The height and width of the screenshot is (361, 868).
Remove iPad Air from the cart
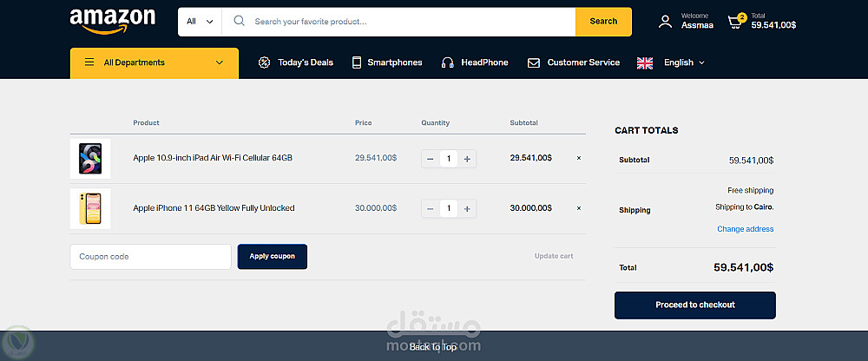(579, 158)
